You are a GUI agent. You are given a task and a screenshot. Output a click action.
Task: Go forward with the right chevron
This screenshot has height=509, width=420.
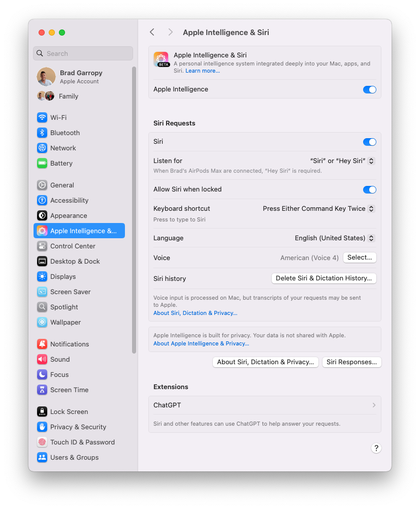(171, 32)
